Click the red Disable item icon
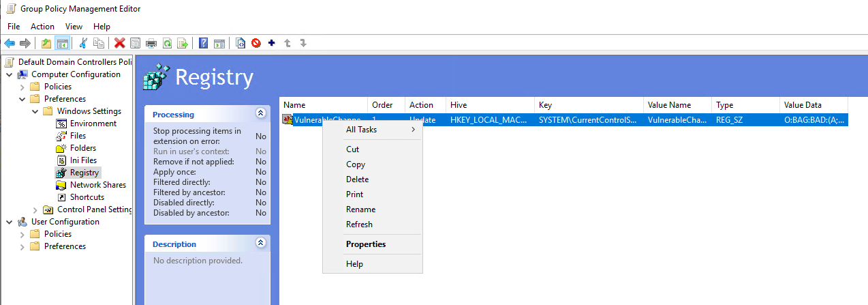The width and height of the screenshot is (868, 305). click(256, 43)
